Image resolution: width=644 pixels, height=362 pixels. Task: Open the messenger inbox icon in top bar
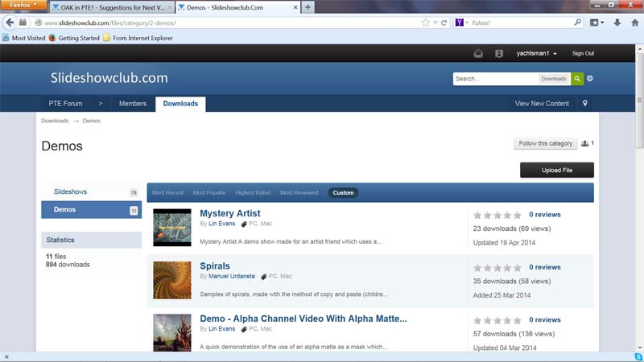(x=478, y=53)
